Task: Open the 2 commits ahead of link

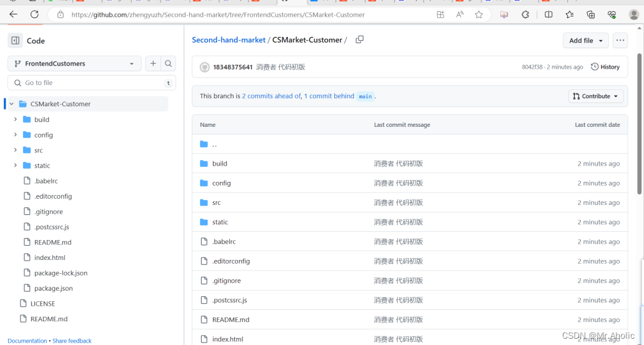Action: point(271,96)
